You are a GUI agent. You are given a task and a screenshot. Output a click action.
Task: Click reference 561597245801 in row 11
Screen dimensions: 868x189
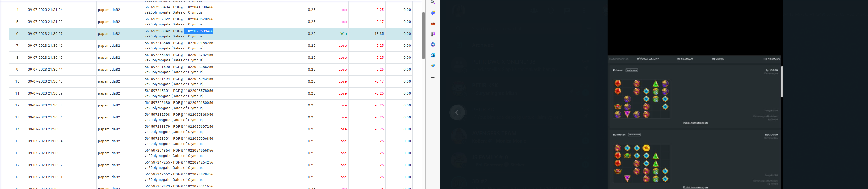157,91
